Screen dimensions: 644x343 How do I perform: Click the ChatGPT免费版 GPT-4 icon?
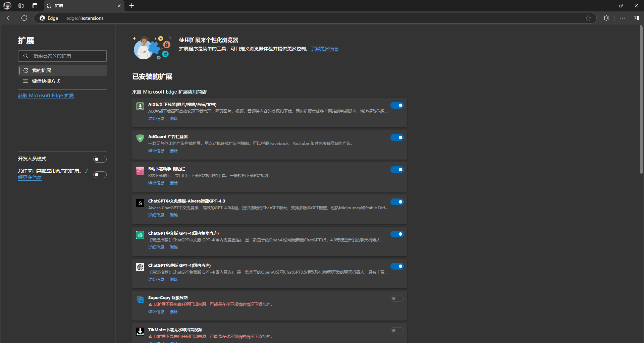tap(140, 267)
